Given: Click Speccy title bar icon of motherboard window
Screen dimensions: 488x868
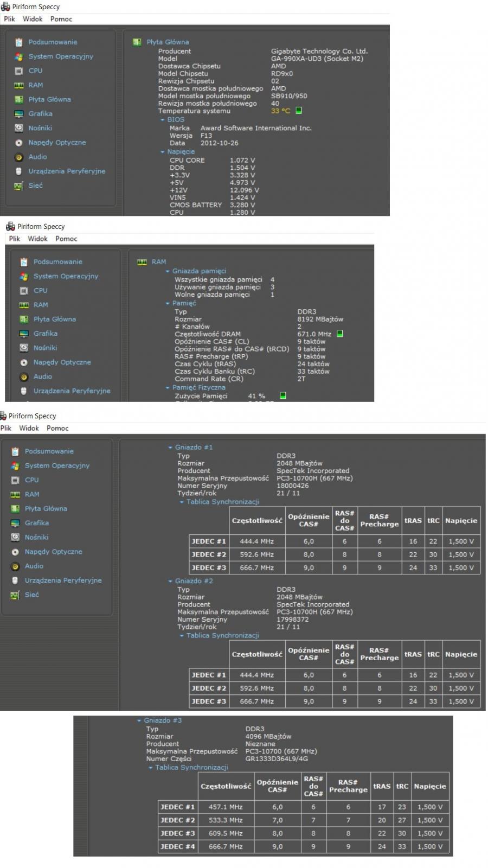Looking at the screenshot, I should [5, 7].
